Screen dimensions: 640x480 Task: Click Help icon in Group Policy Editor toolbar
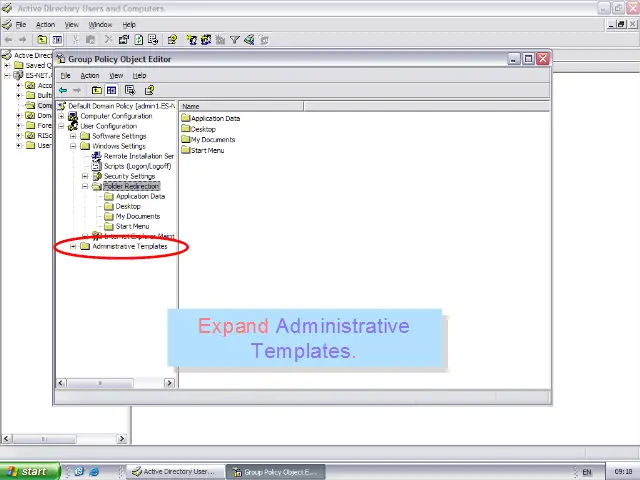[x=149, y=90]
